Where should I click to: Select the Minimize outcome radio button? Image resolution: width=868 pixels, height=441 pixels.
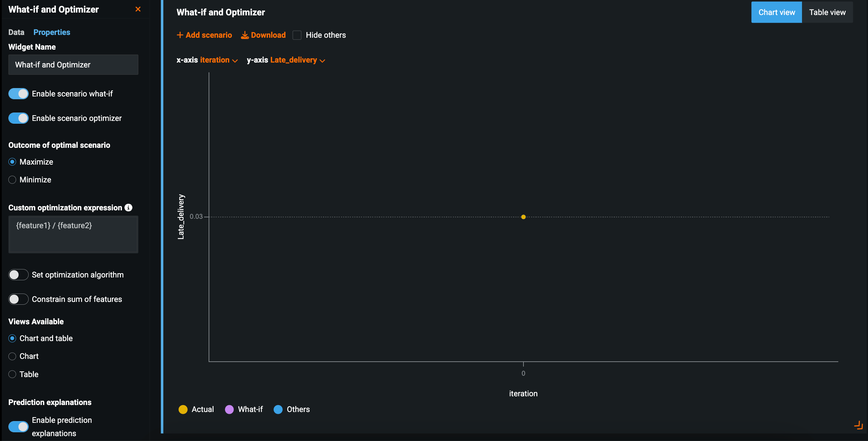12,180
